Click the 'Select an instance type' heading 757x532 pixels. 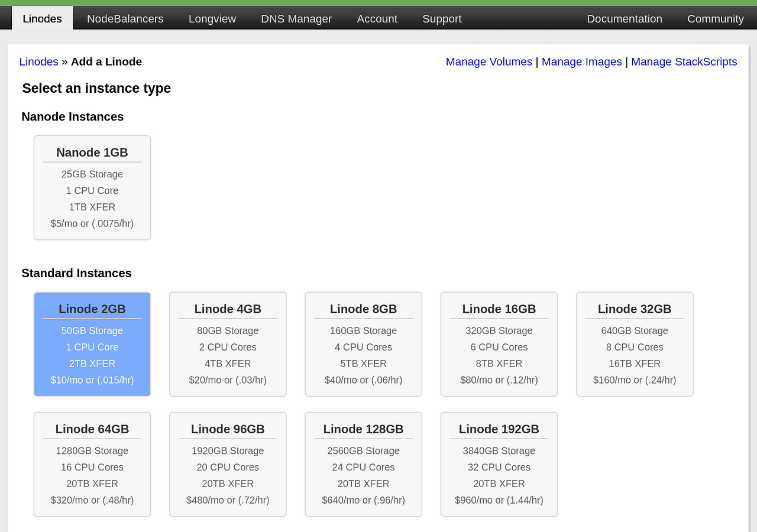coord(96,88)
